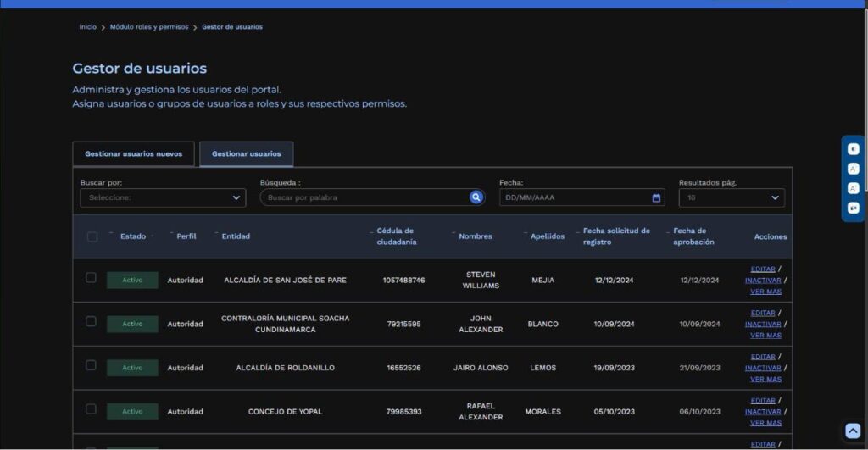The height and width of the screenshot is (450, 868).
Task: Tick the checkbox for CONCEJO DE YOPAL row
Action: pos(91,409)
